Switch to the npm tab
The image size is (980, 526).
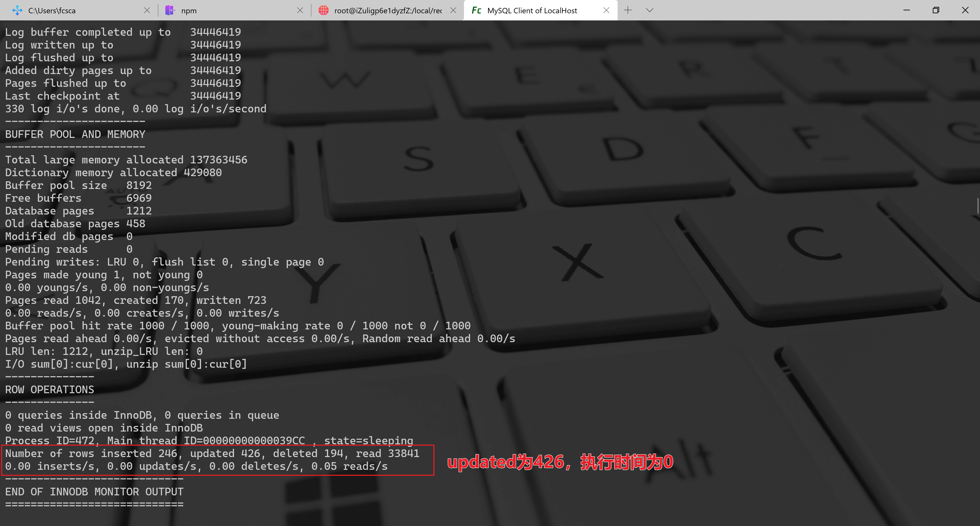[228, 10]
